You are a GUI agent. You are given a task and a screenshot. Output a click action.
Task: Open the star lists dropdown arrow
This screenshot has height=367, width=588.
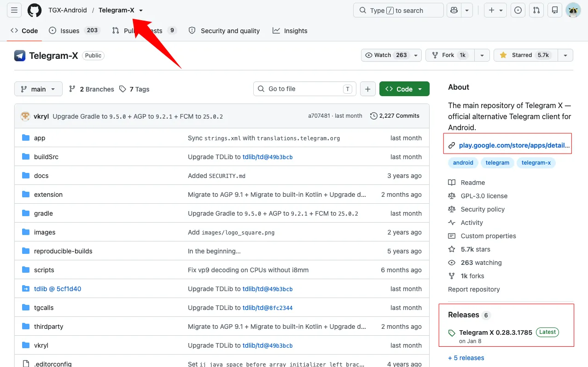565,55
